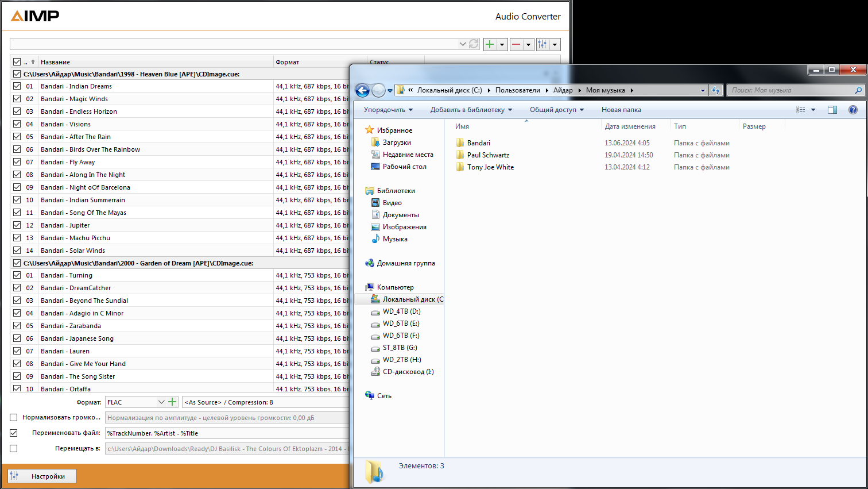This screenshot has width=868, height=489.
Task: Select the Изображения library icon
Action: click(x=375, y=227)
